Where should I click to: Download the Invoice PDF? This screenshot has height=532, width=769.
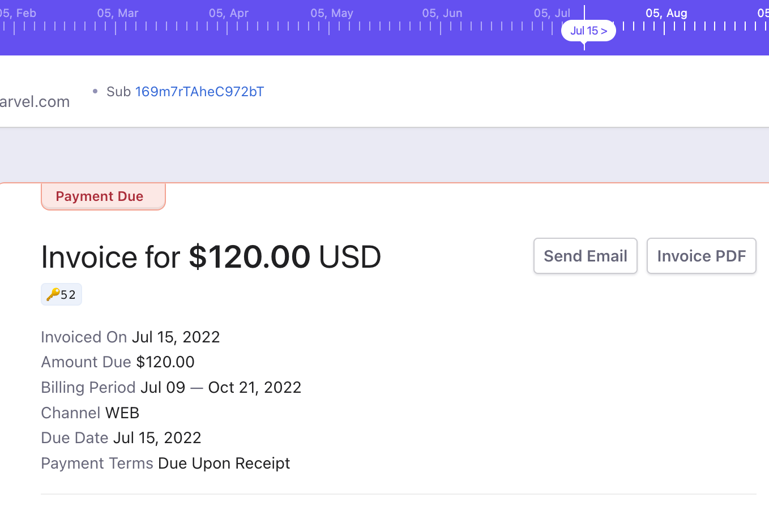[702, 256]
